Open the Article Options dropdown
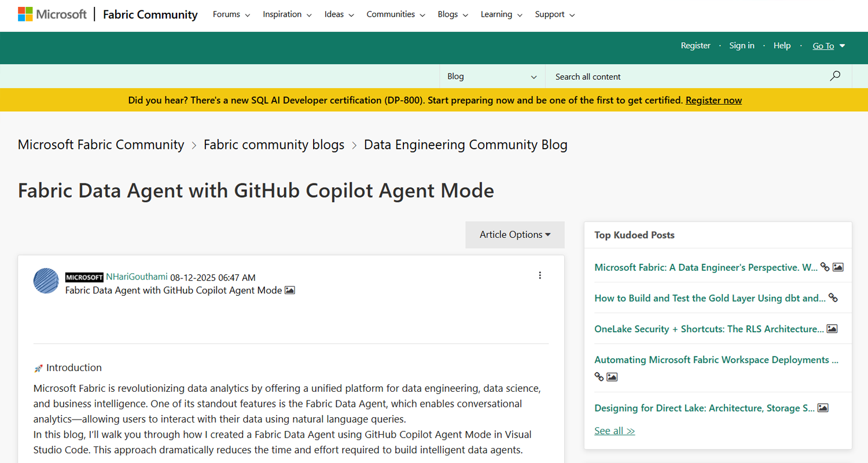868x463 pixels. pos(515,235)
